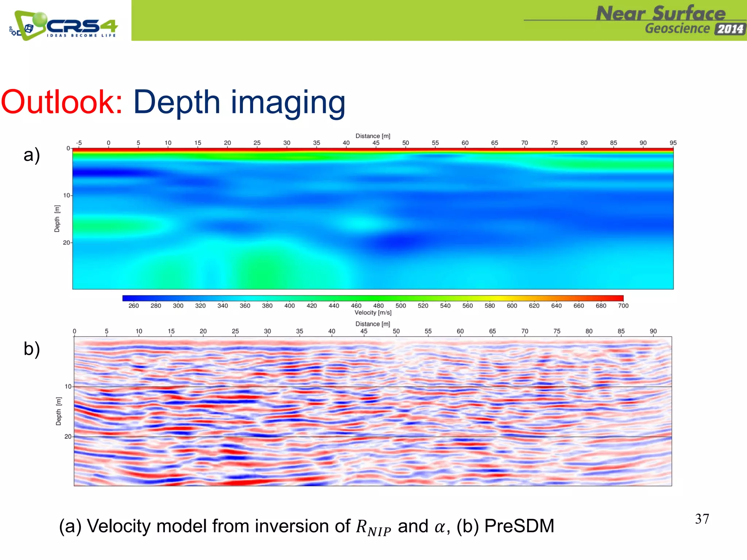747x560 pixels.
Task: Click the 'Velocity [m/s]' axis label
Action: click(x=373, y=313)
